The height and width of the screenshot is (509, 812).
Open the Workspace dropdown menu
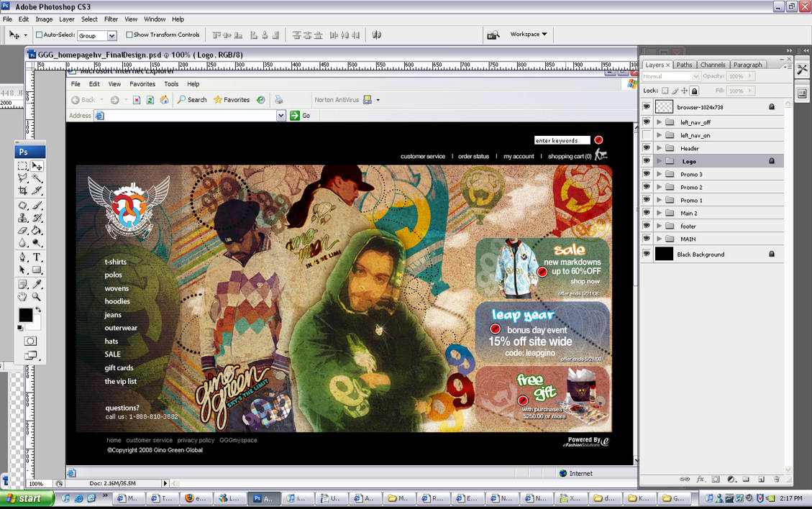pos(529,35)
